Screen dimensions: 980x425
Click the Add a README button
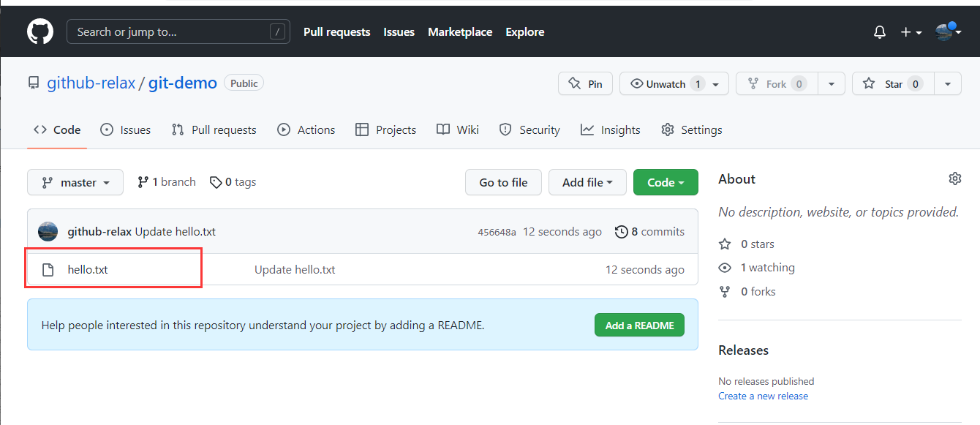tap(639, 325)
